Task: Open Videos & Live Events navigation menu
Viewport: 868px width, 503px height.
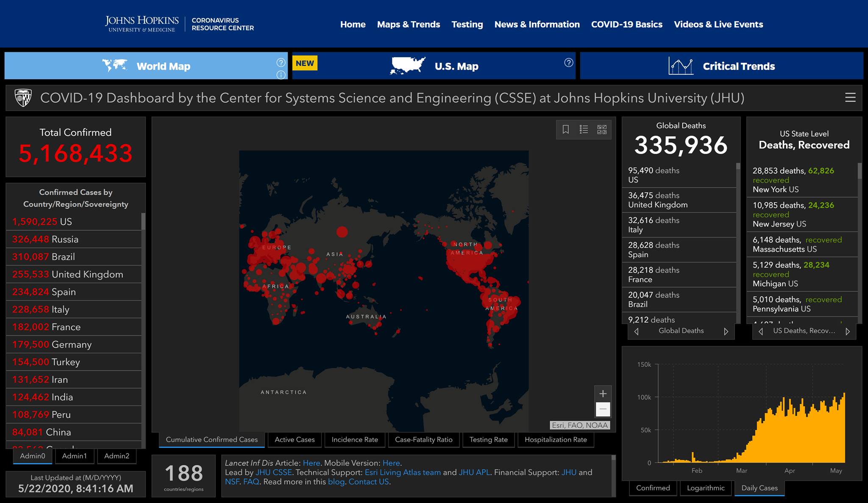Action: 718,25
